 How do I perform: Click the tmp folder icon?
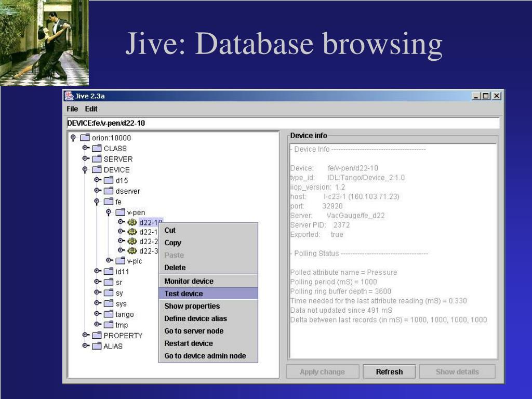tap(109, 325)
